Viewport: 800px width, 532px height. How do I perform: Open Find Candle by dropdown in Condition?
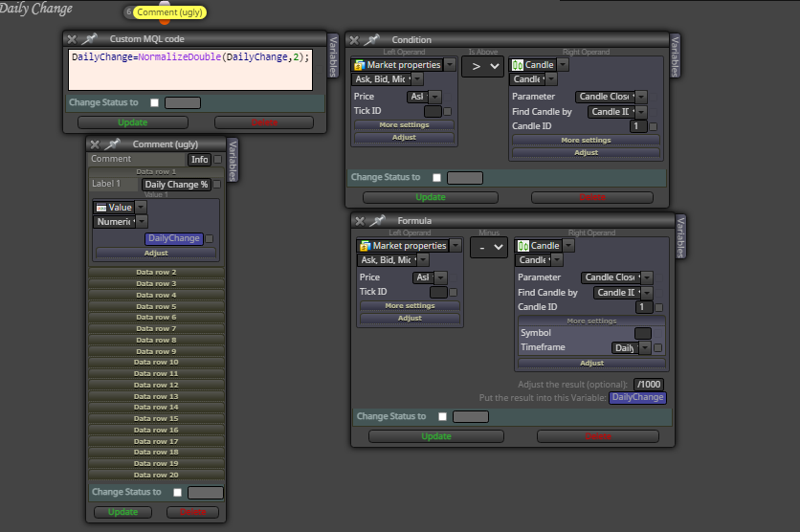pos(641,112)
